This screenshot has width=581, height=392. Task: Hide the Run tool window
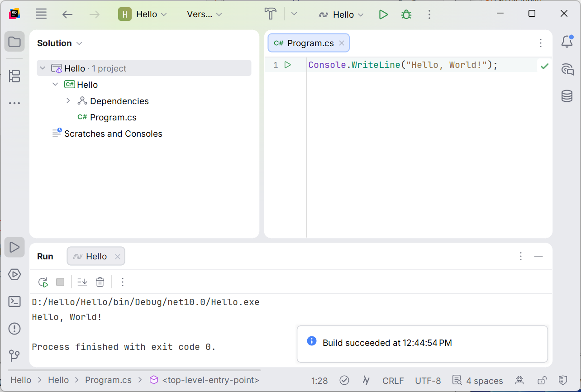pos(538,256)
